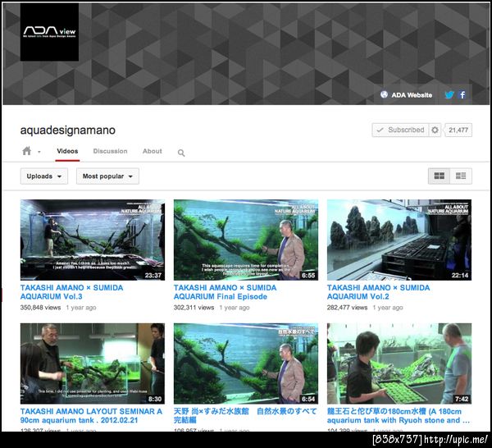Open the Facebook icon link
Image resolution: width=492 pixels, height=448 pixels.
point(462,94)
